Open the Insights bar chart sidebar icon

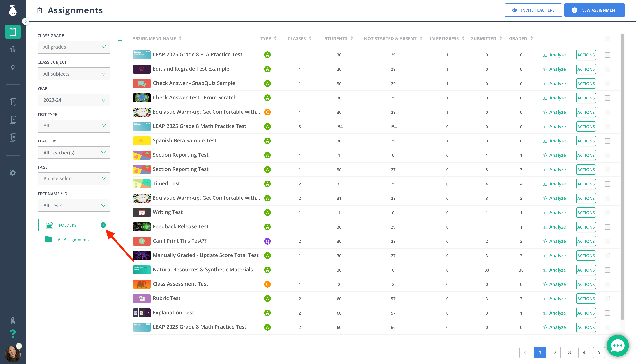point(13,49)
